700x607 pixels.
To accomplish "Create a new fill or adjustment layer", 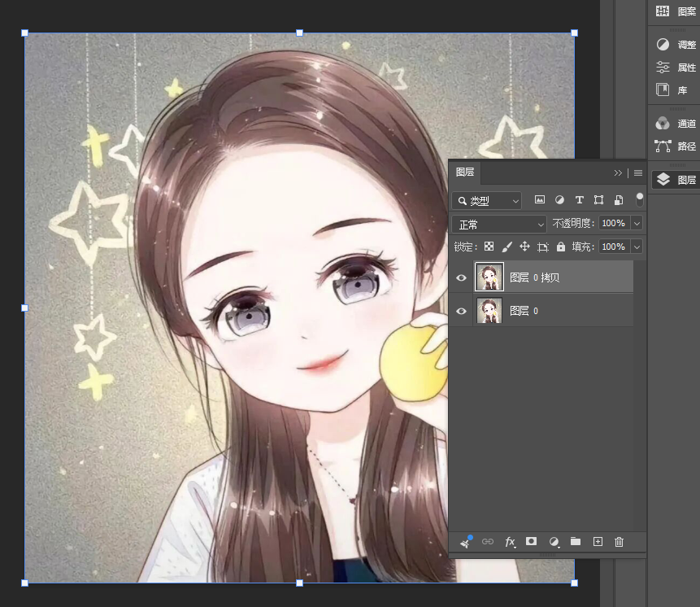I will 554,542.
